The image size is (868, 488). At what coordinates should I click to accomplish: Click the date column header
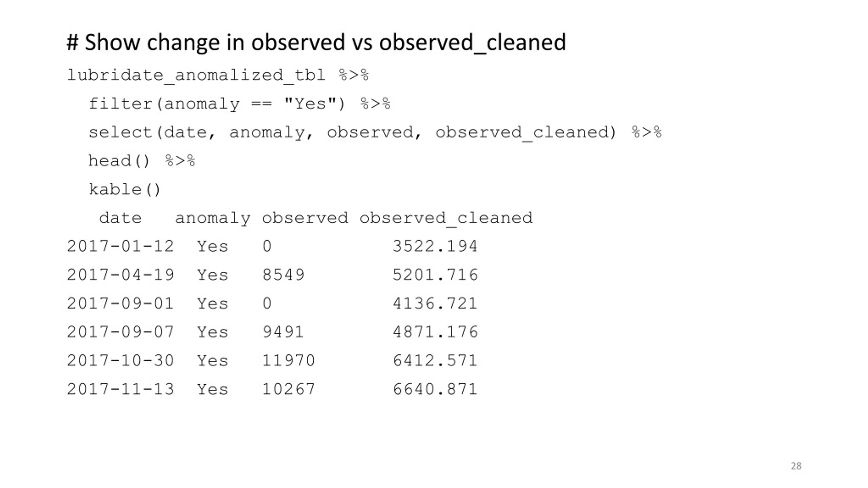point(120,218)
